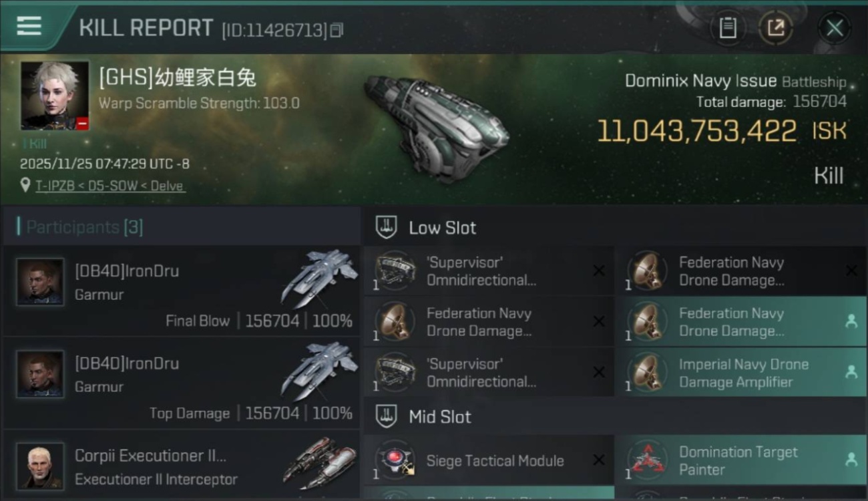Open the clipboard notes icon in header
Viewport: 868px width, 501px height.
[728, 28]
